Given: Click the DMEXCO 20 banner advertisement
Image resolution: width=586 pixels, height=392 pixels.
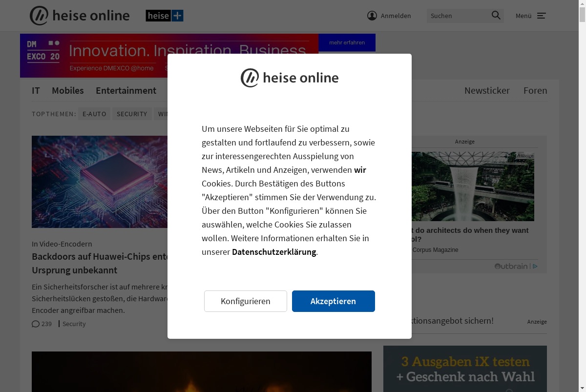Looking at the screenshot, I should click(x=169, y=56).
